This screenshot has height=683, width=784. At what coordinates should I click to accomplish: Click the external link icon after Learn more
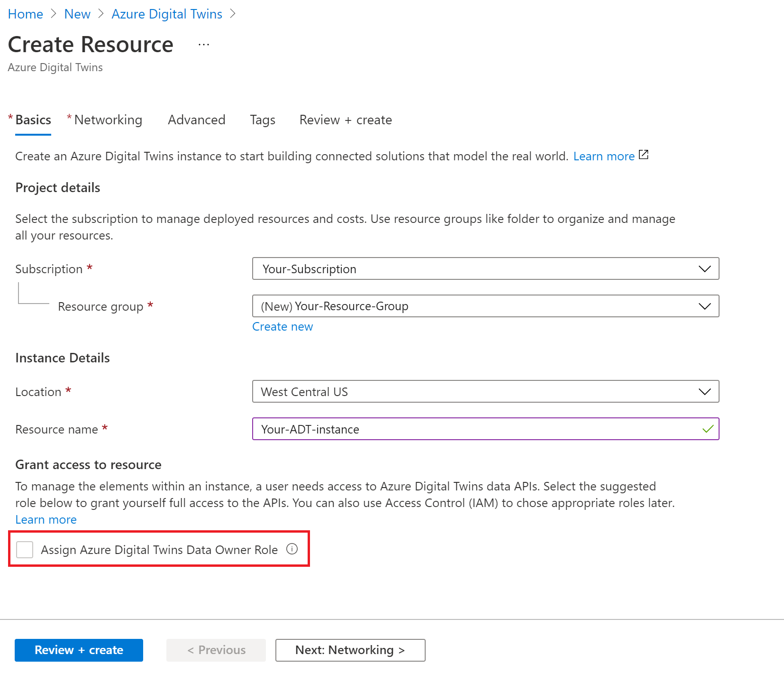[643, 155]
